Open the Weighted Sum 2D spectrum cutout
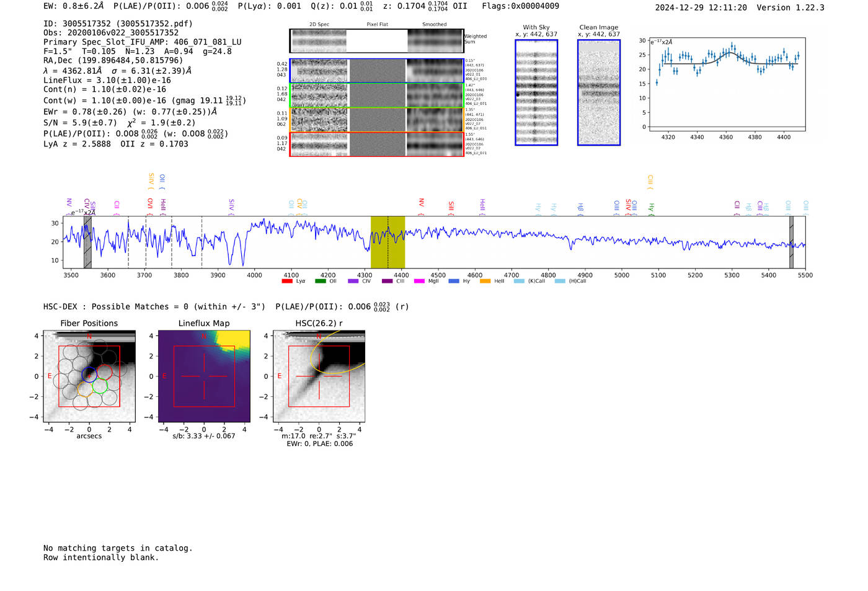Image resolution: width=868 pixels, height=591 pixels. 376,41
